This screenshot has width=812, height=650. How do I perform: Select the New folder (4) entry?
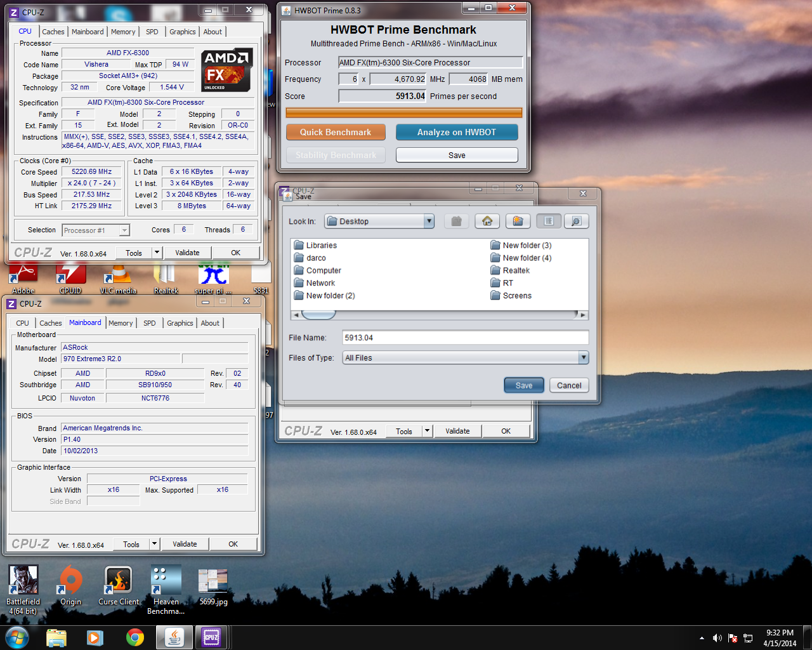coord(521,258)
